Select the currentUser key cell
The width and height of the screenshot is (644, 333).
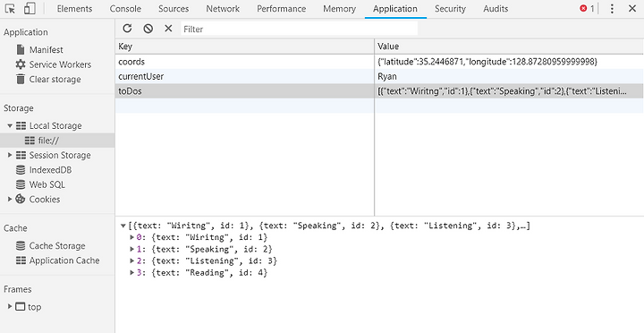(x=245, y=76)
